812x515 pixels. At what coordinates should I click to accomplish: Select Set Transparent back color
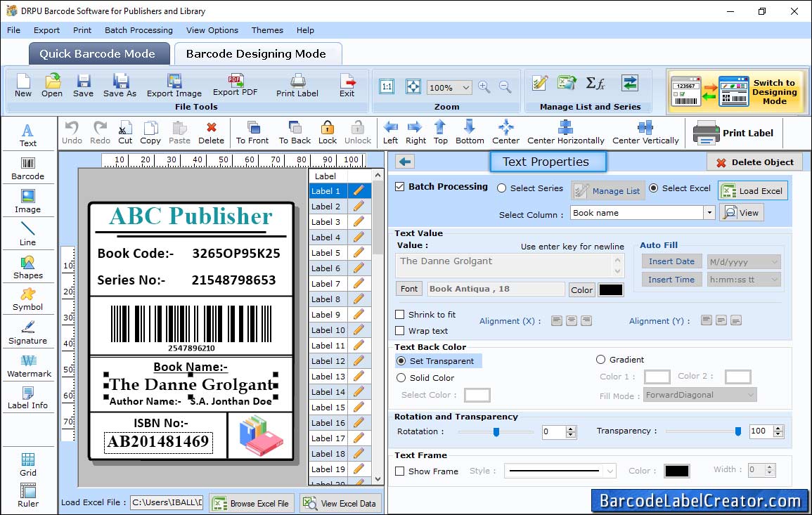coord(401,361)
